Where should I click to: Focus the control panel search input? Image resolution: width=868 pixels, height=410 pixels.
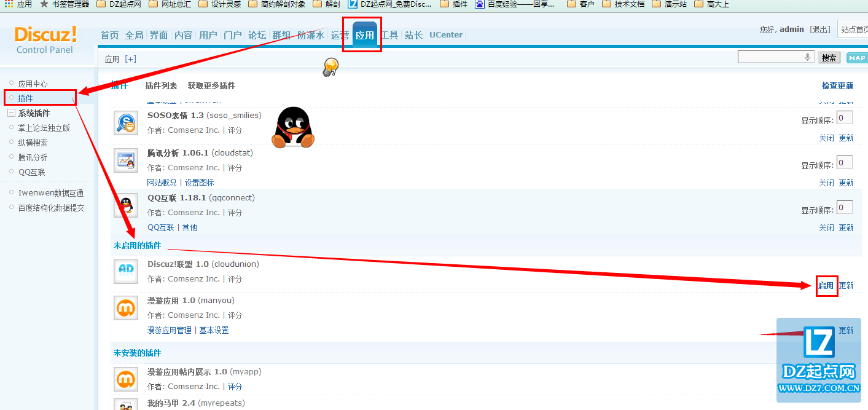(x=776, y=57)
